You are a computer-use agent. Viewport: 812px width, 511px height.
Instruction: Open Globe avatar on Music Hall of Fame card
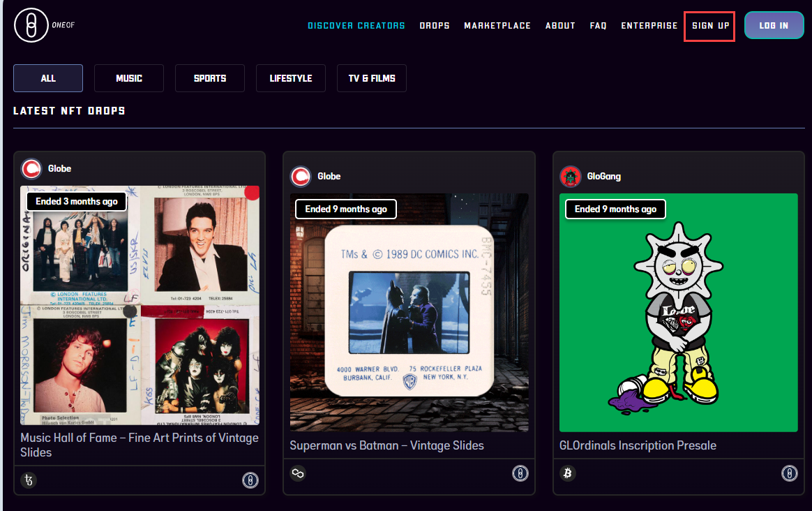(x=31, y=168)
